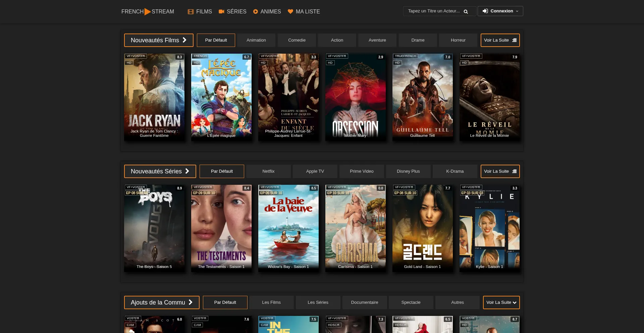Viewport: 644px width, 333px height.
Task: Go to MA LISTE
Action: [x=304, y=11]
